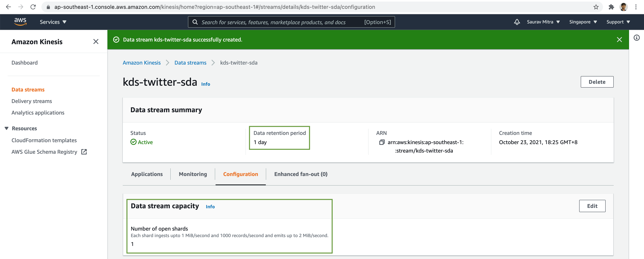The width and height of the screenshot is (644, 259).
Task: Click the search magnifier icon
Action: point(195,22)
